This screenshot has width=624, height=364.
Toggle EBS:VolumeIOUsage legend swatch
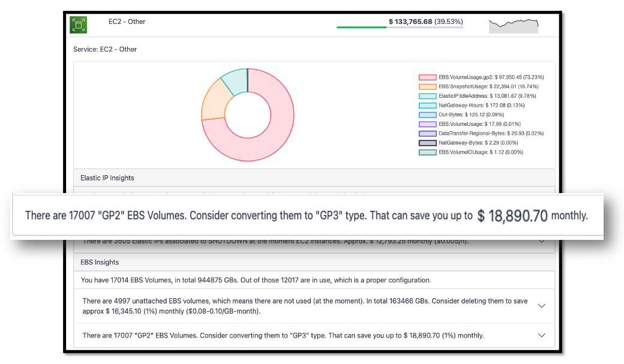[427, 152]
